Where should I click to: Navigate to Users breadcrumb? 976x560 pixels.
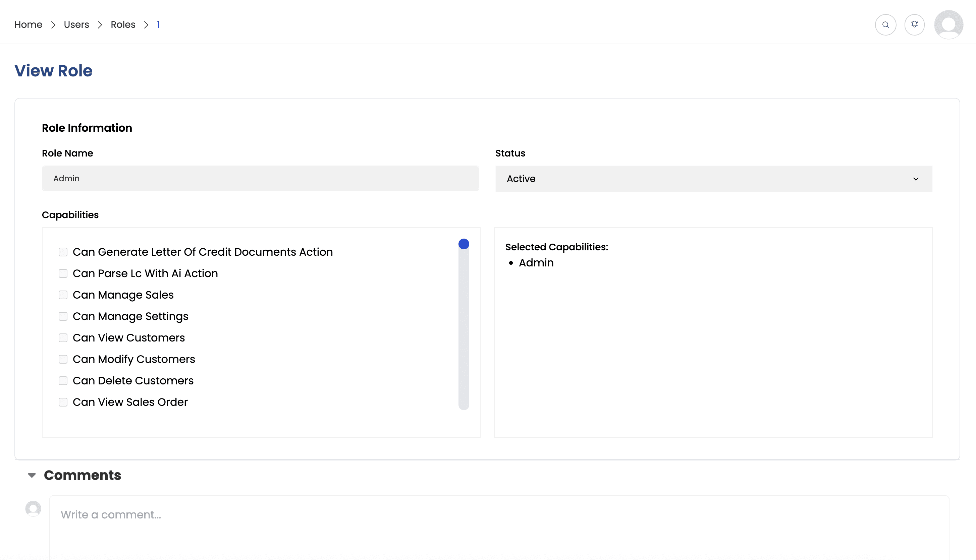click(x=76, y=24)
